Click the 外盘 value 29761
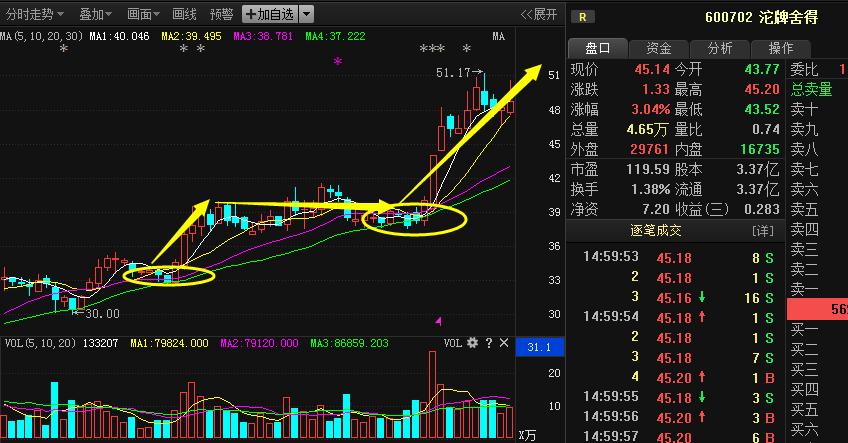This screenshot has height=443, width=848. point(650,149)
